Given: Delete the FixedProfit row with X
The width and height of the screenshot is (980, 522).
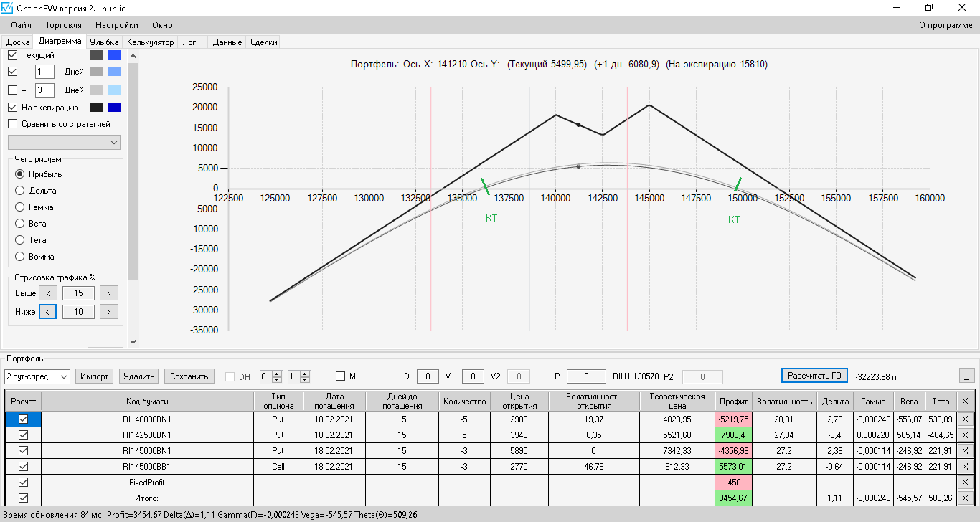Looking at the screenshot, I should click(964, 483).
